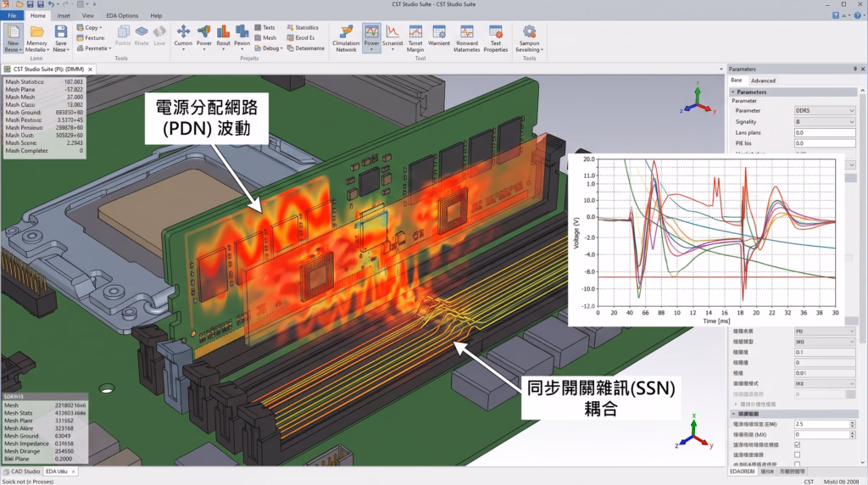Image resolution: width=868 pixels, height=485 pixels.
Task: Close the Parameters side panel
Action: coord(862,70)
